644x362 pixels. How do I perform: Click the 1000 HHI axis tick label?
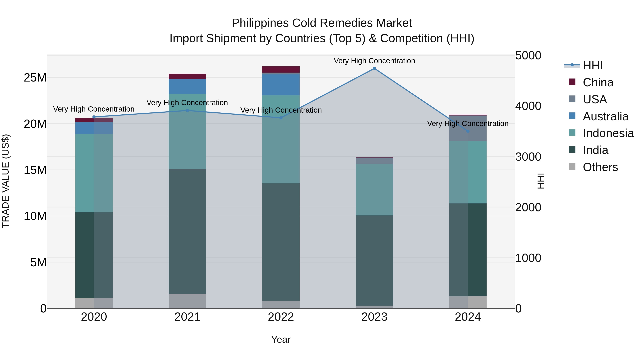pos(528,258)
